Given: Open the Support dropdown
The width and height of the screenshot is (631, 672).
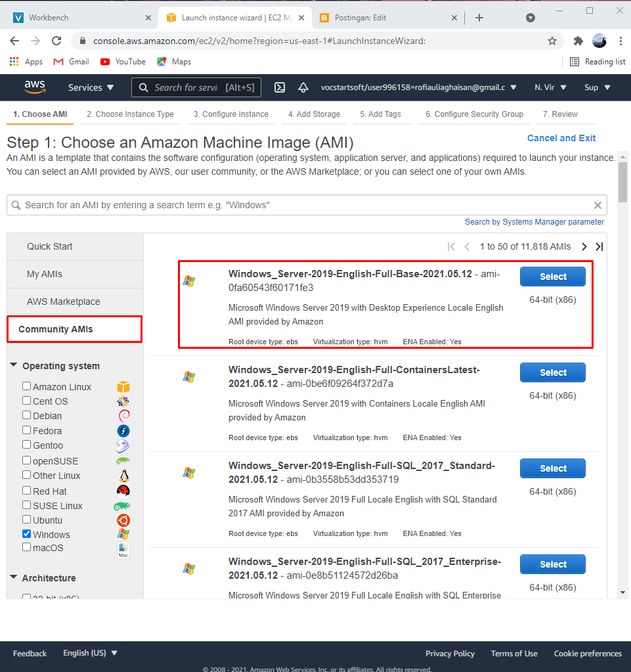Looking at the screenshot, I should tap(597, 87).
